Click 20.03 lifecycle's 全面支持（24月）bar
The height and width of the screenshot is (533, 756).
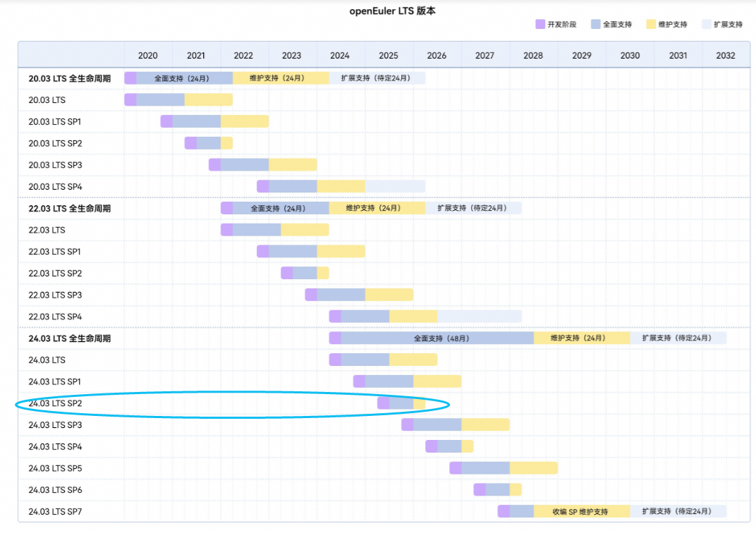point(183,78)
